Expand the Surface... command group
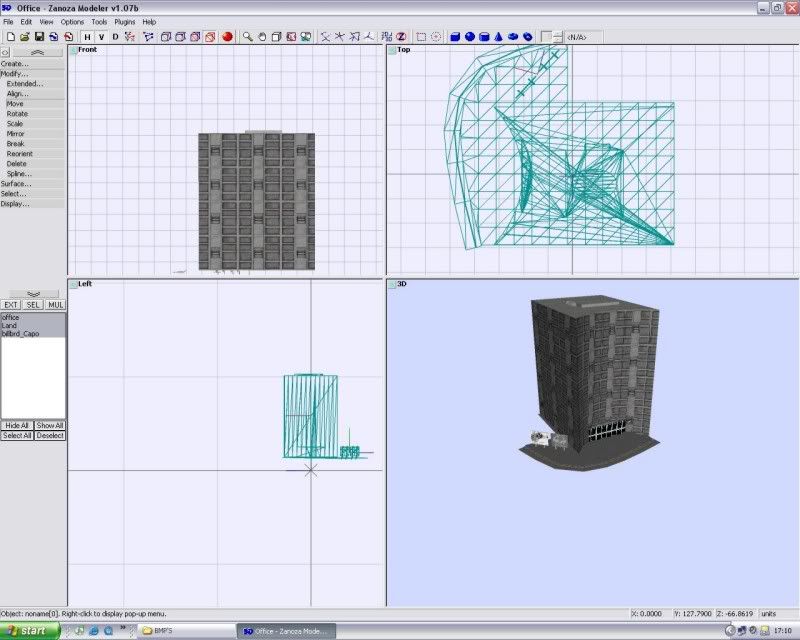 [16, 184]
